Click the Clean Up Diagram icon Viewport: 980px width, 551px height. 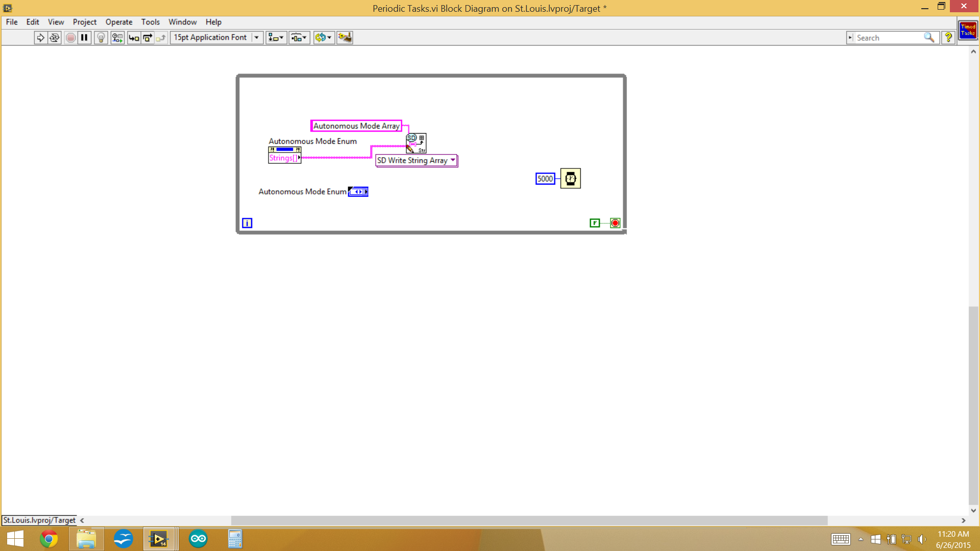pyautogui.click(x=345, y=37)
